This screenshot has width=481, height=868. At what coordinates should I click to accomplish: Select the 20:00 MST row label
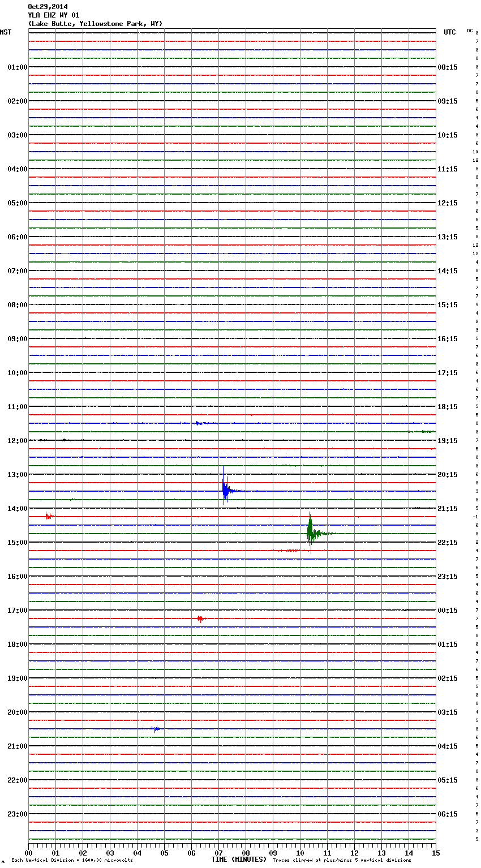[17, 712]
